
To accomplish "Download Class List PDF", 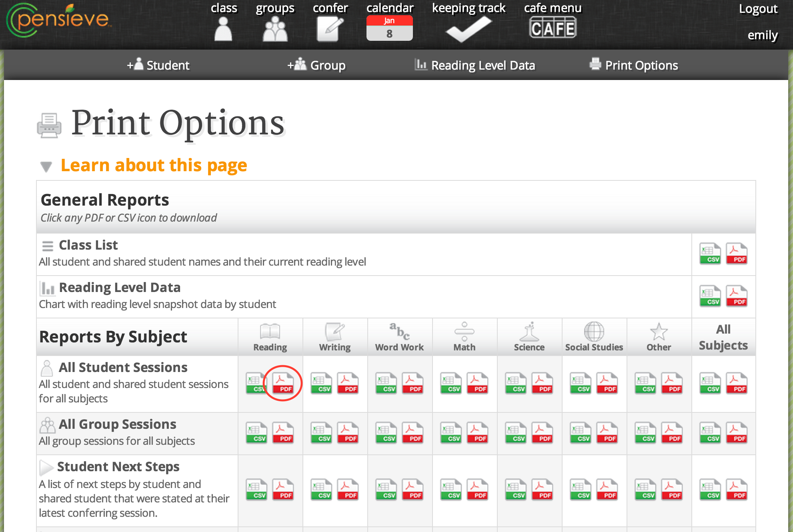I will 737,254.
